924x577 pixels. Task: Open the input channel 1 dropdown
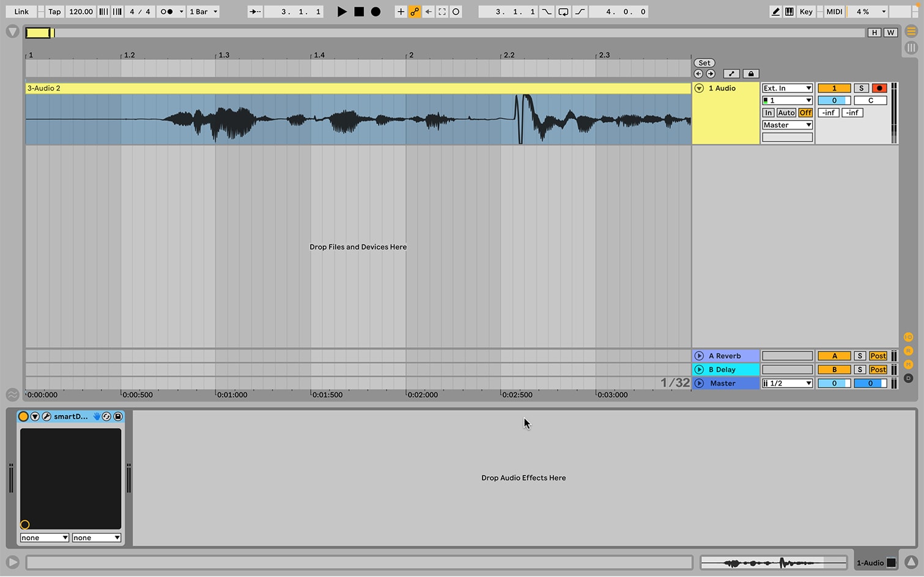tap(787, 101)
